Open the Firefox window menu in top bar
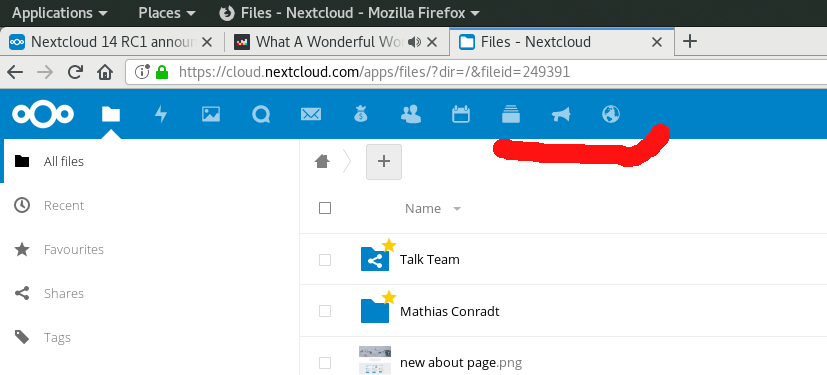This screenshot has width=827, height=375. (350, 13)
